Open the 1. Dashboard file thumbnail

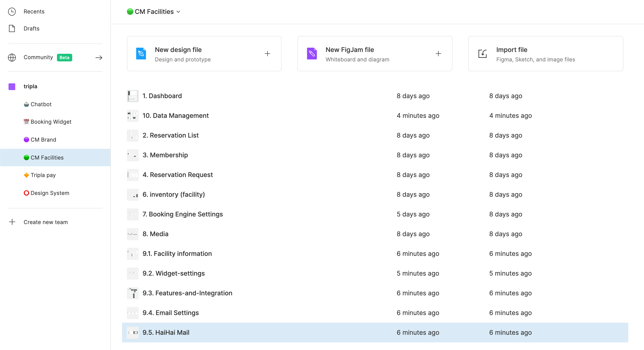coord(133,96)
